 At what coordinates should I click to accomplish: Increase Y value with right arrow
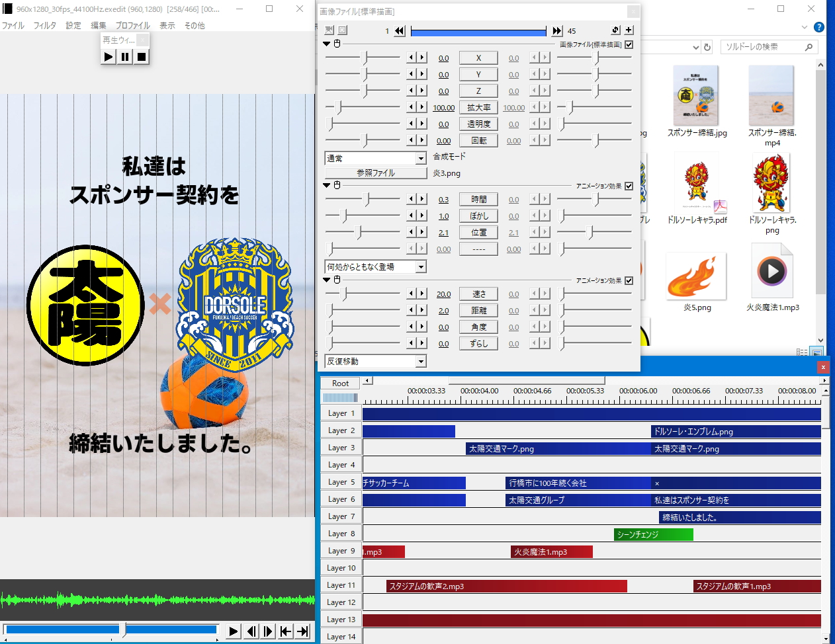(422, 74)
